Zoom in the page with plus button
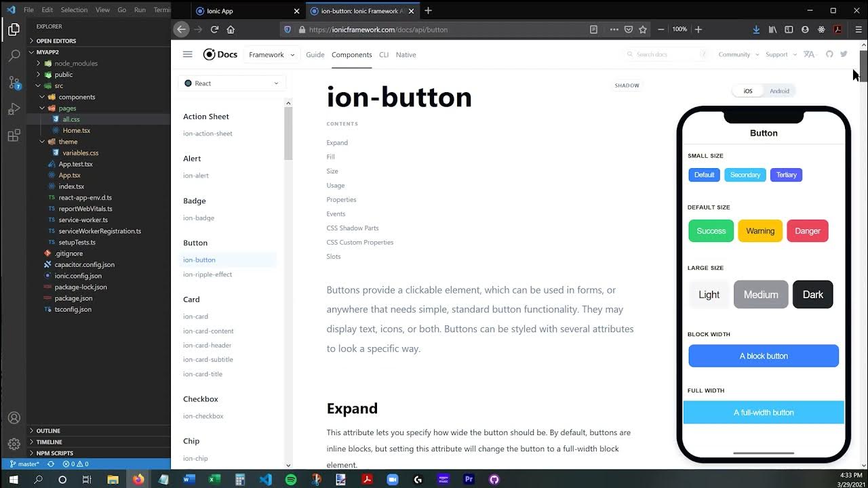Image resolution: width=868 pixels, height=488 pixels. click(x=698, y=29)
